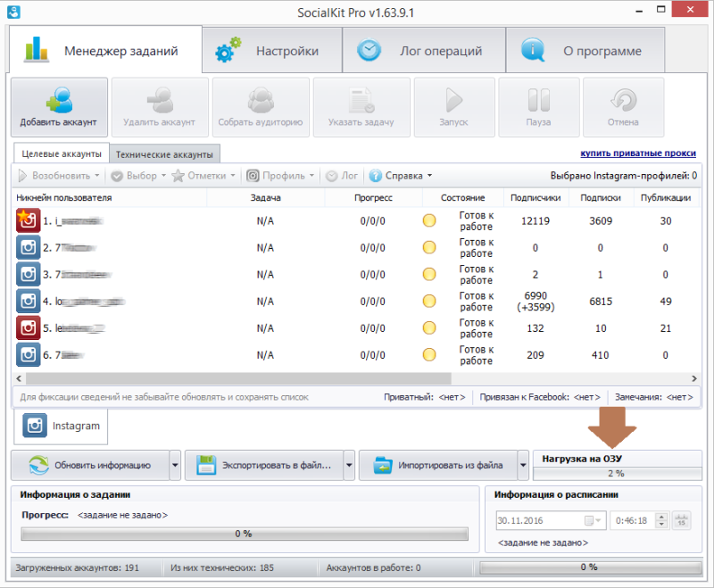Viewport: 714px width, 588px height.
Task: Click the task Прогресс bar at 0 %
Action: [x=245, y=534]
